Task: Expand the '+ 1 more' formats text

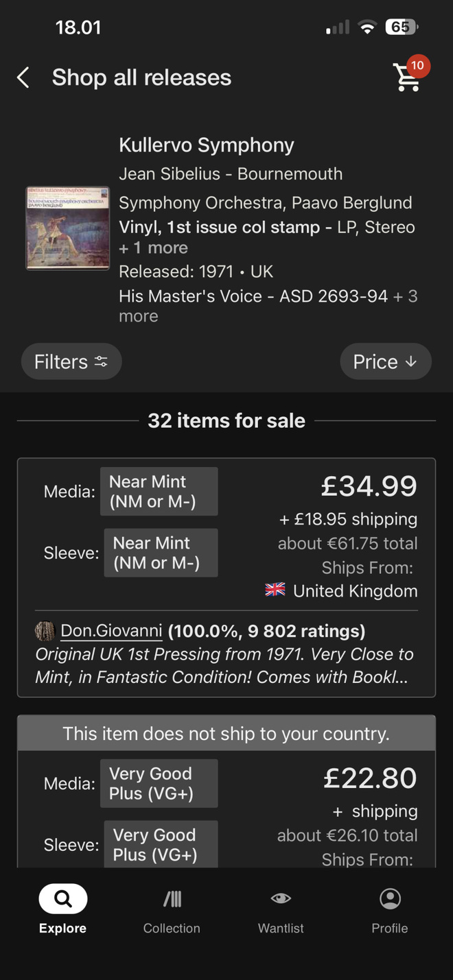Action: [153, 248]
